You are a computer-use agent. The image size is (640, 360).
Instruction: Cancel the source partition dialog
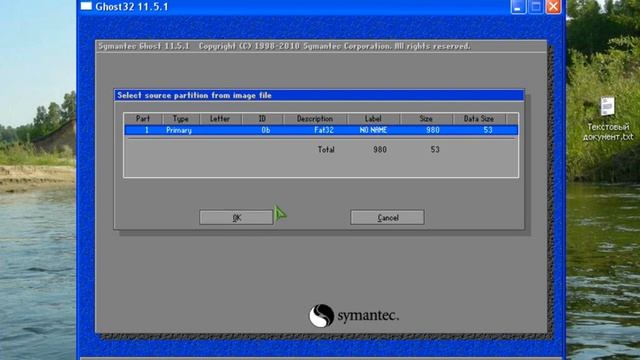(x=387, y=218)
